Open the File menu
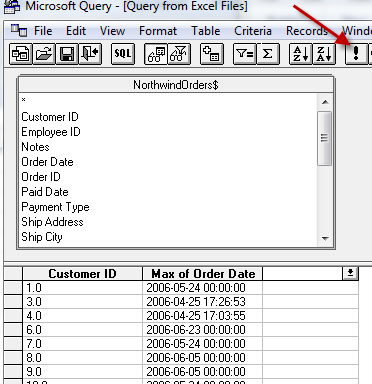Viewport: 372px width, 384px height. tap(43, 31)
